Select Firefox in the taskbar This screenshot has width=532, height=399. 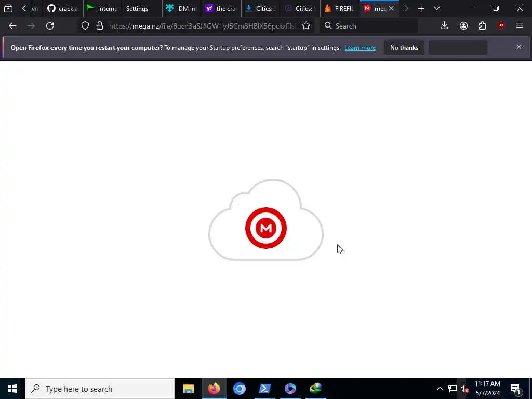214,389
